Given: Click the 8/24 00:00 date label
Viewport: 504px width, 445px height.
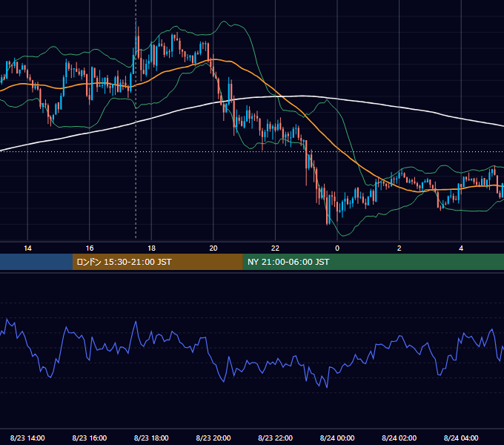Looking at the screenshot, I should click(x=337, y=438).
